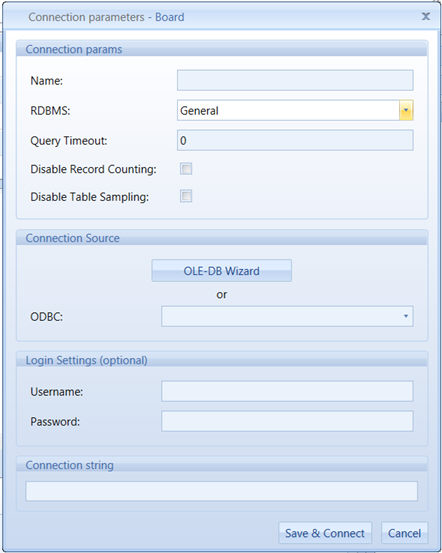Open the RDBMS dropdown arrow
The image size is (442, 553).
click(406, 110)
